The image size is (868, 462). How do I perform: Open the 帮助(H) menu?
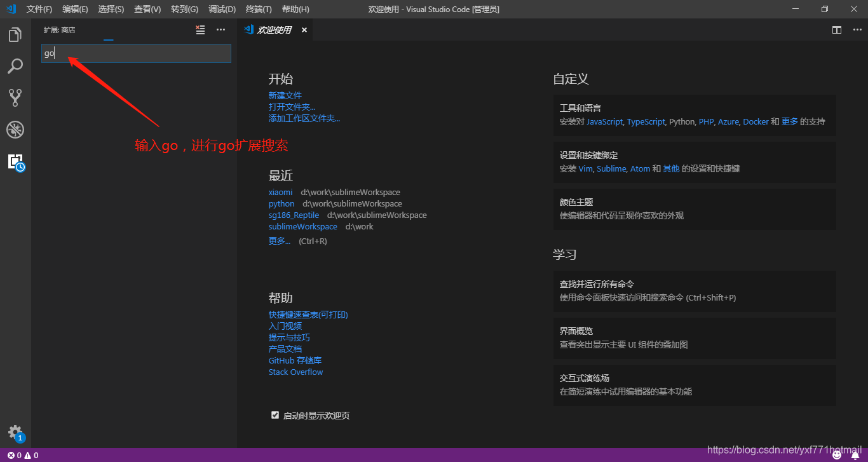[295, 9]
